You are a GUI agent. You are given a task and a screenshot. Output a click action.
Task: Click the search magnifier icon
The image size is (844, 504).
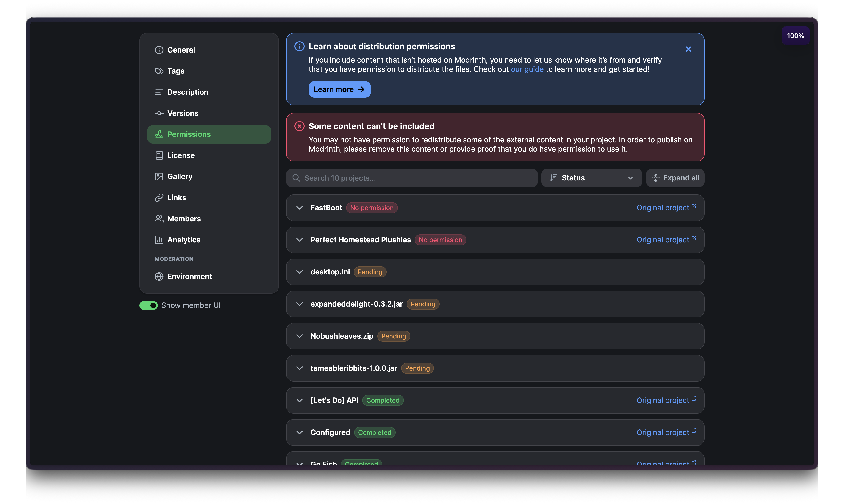pyautogui.click(x=296, y=178)
